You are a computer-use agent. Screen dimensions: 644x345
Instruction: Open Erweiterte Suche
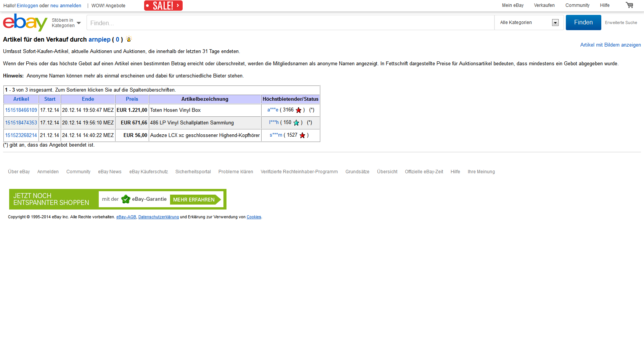pos(621,23)
